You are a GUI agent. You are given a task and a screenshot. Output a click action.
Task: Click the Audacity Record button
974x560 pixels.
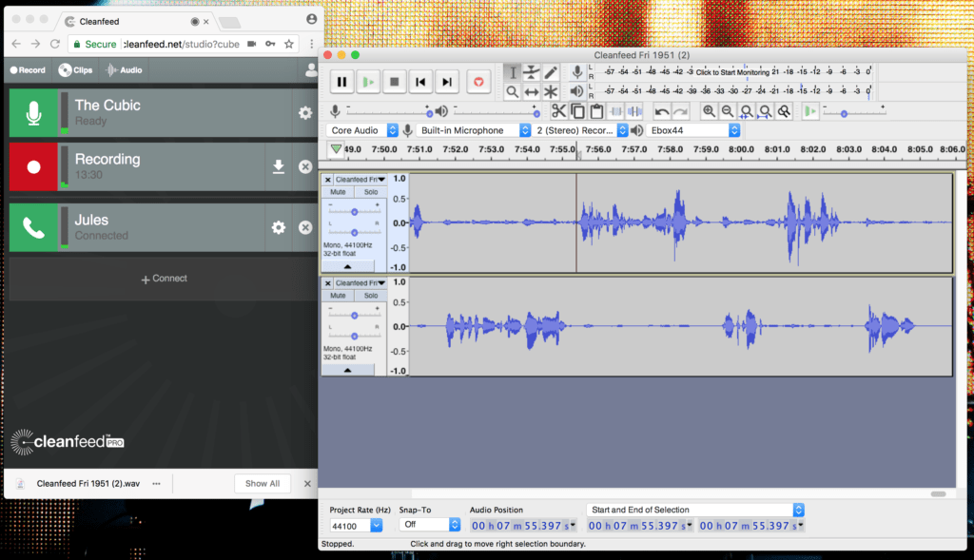pos(478,82)
